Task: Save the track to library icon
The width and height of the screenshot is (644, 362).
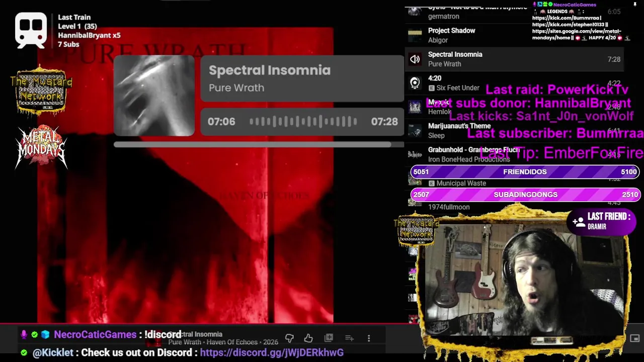Action: click(329, 338)
